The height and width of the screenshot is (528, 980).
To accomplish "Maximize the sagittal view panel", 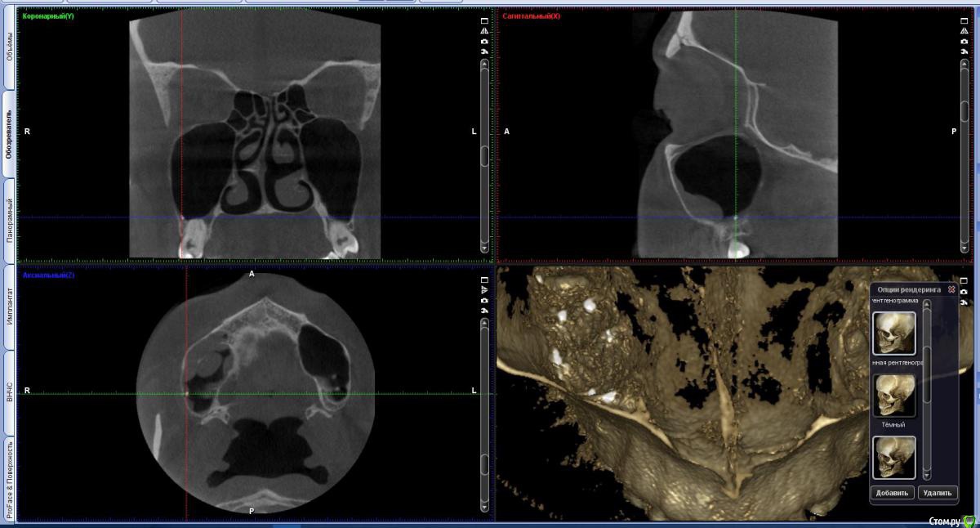I will [964, 20].
